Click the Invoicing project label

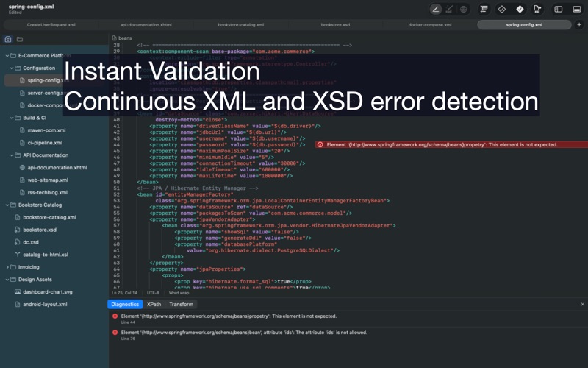point(29,267)
